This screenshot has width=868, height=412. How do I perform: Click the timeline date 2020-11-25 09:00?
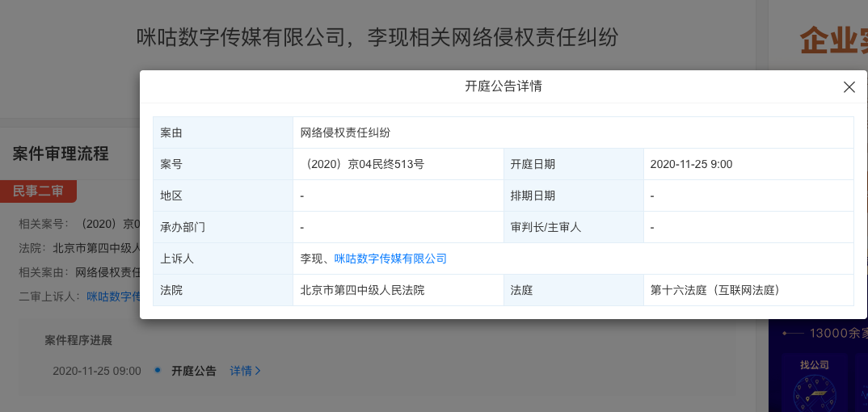[97, 371]
